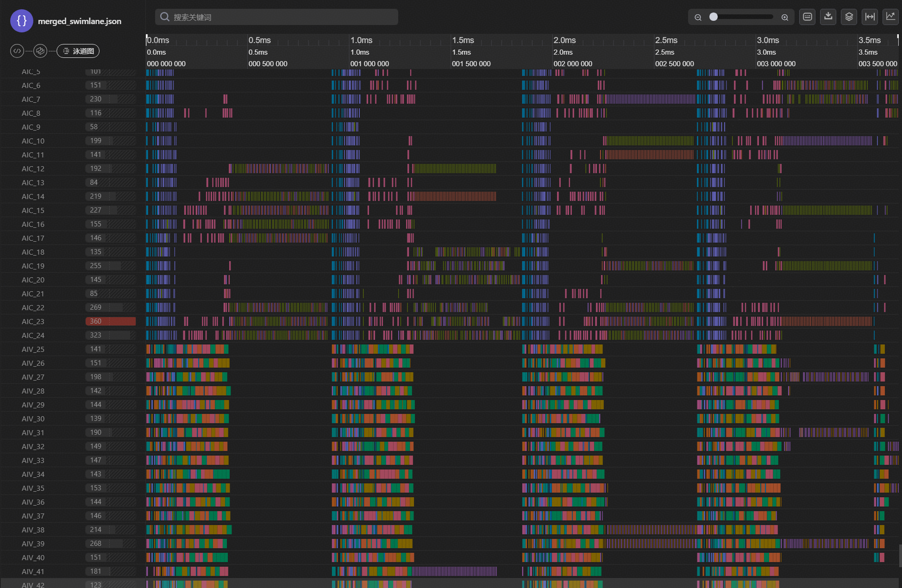Select the 泳道图 swimlane tab
Image resolution: width=902 pixels, height=588 pixels.
point(78,51)
